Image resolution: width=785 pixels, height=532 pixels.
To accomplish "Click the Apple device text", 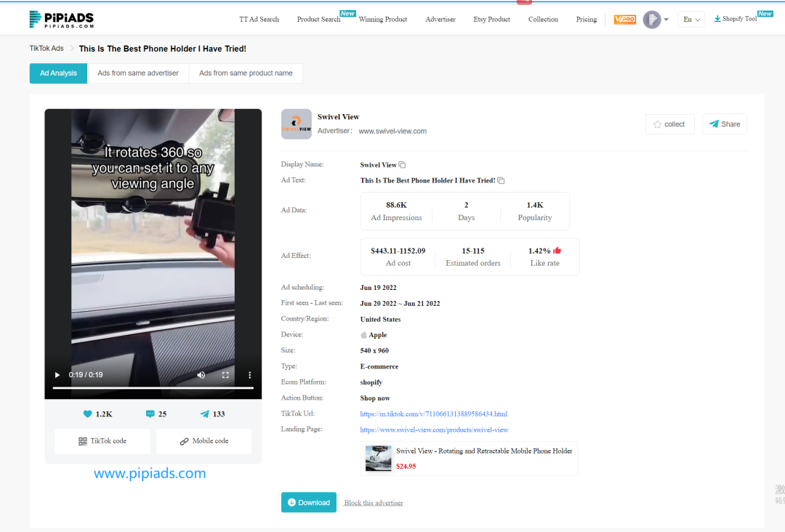I will pyautogui.click(x=378, y=335).
